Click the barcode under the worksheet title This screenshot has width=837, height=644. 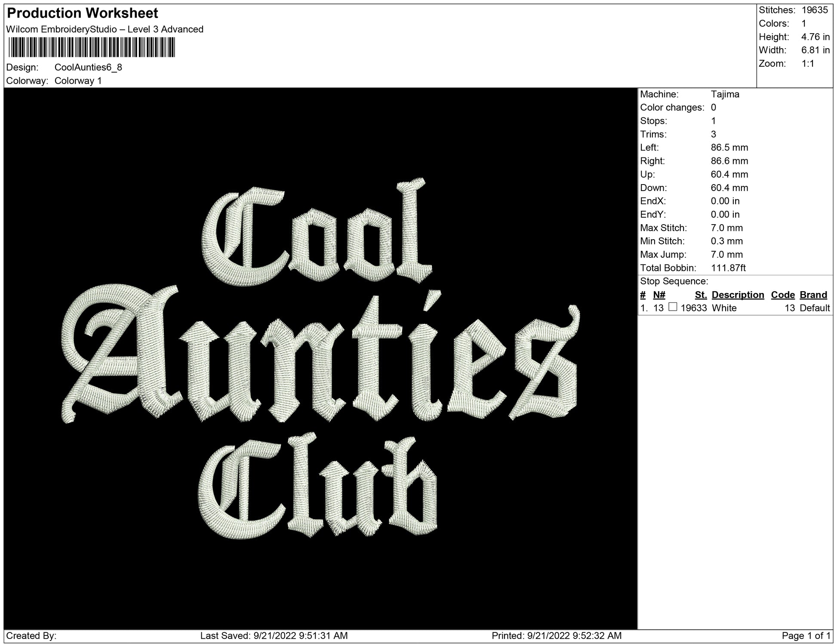pyautogui.click(x=91, y=47)
